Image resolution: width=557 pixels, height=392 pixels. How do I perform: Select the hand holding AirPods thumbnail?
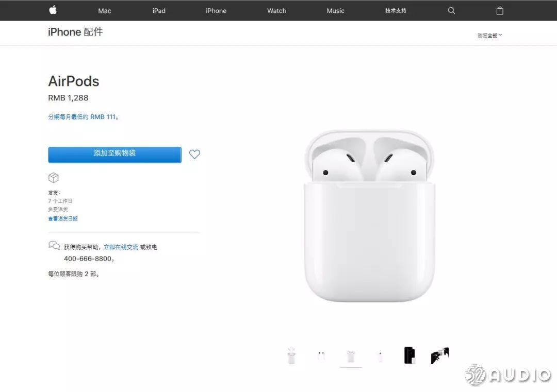point(440,355)
